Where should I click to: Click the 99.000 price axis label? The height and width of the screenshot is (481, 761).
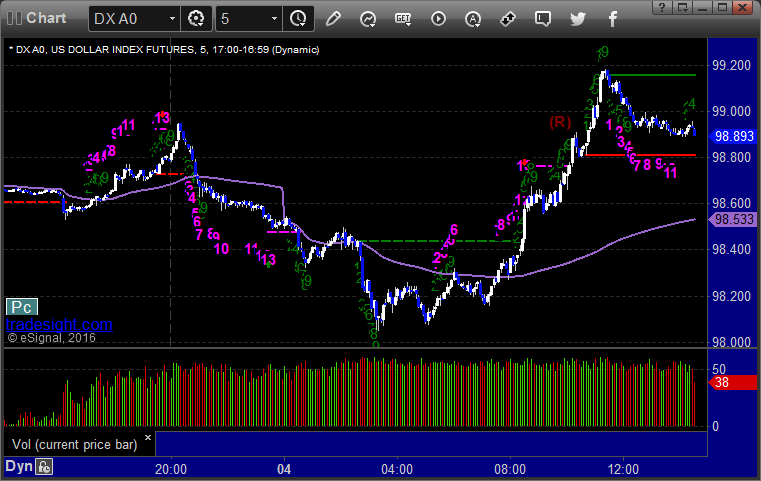click(731, 111)
